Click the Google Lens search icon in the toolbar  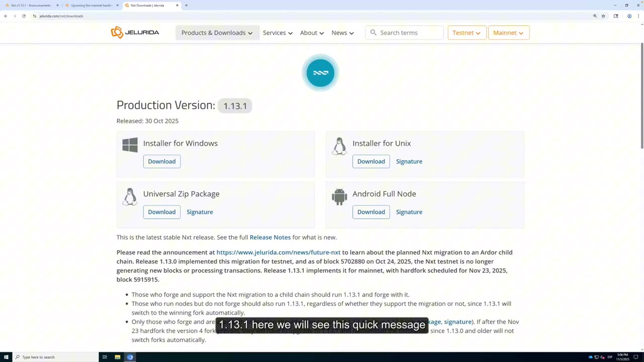click(x=616, y=16)
